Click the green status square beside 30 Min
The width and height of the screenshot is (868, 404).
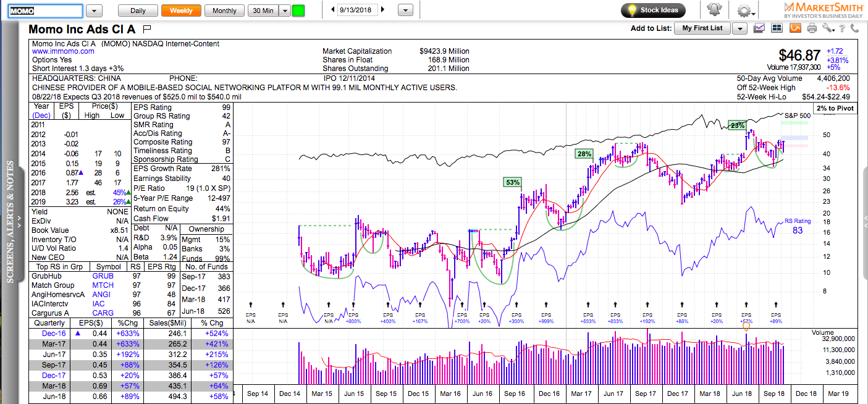pyautogui.click(x=298, y=11)
